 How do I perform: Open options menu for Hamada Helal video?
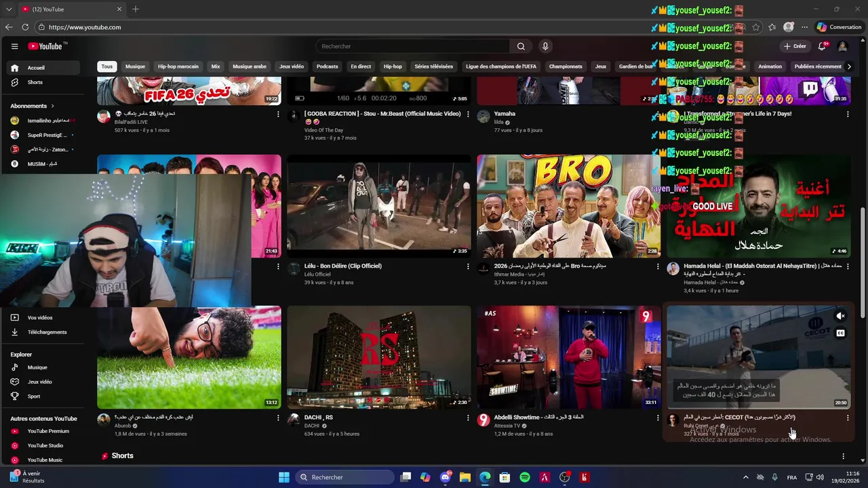click(847, 266)
